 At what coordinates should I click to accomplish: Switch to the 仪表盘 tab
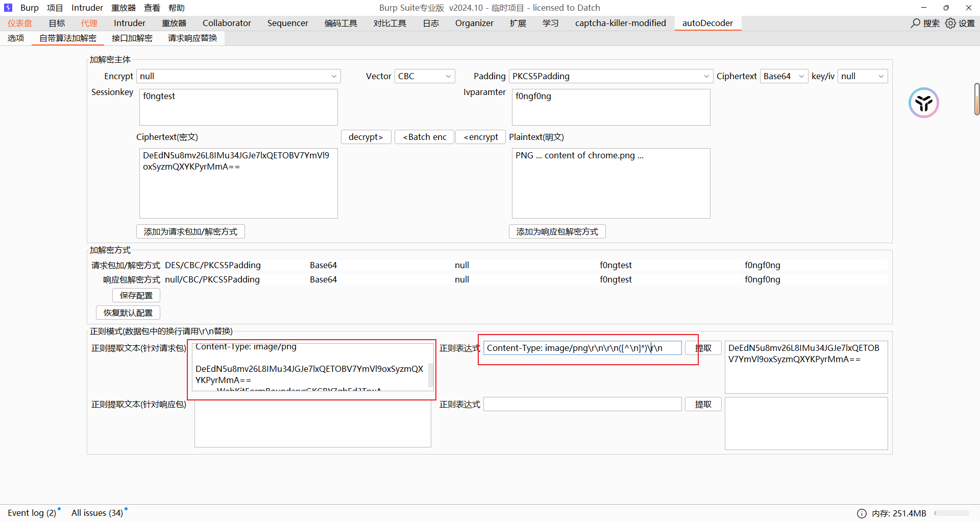coord(20,23)
